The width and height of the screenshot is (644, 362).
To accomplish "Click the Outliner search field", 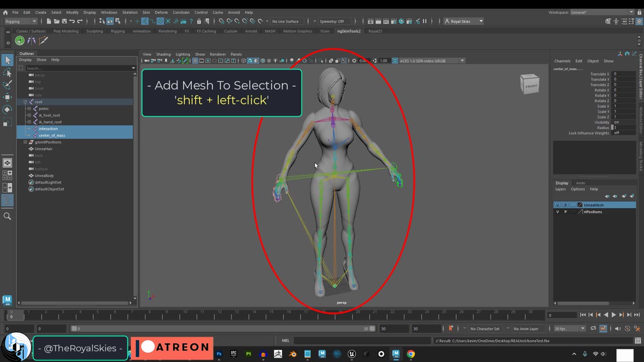I will tap(78, 68).
